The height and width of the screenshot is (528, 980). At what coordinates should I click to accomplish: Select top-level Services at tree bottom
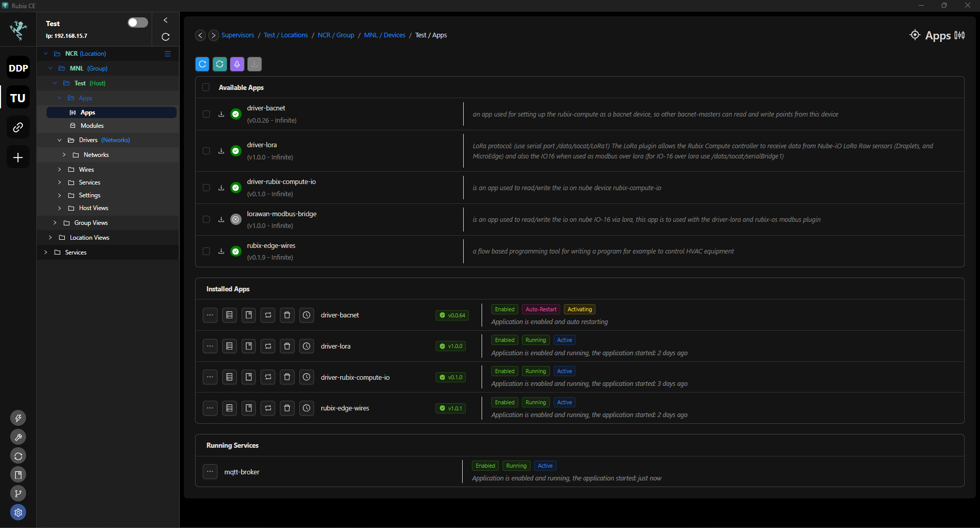[76, 252]
